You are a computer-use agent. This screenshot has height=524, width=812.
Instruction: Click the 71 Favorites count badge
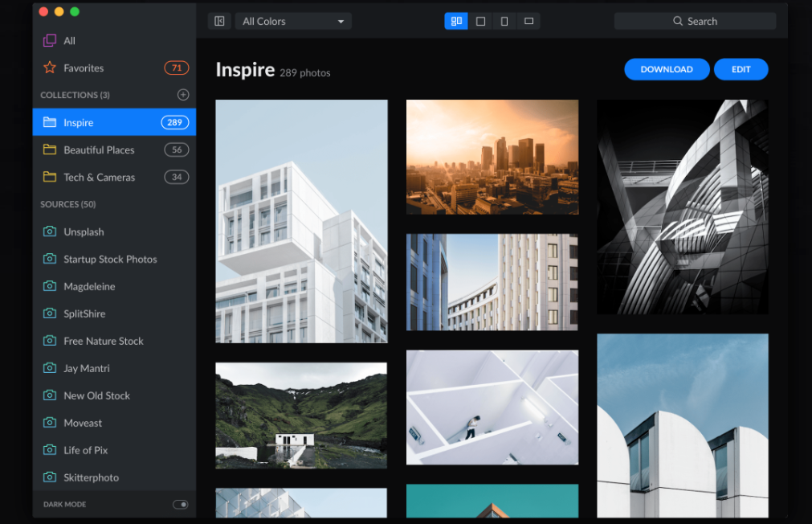(x=177, y=68)
